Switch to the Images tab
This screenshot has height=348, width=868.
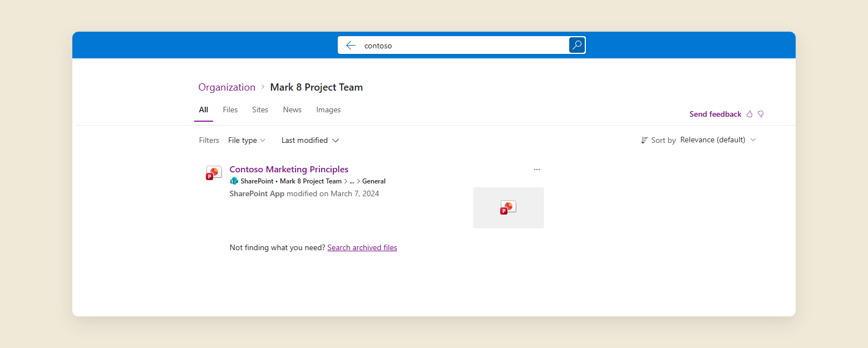click(x=328, y=110)
